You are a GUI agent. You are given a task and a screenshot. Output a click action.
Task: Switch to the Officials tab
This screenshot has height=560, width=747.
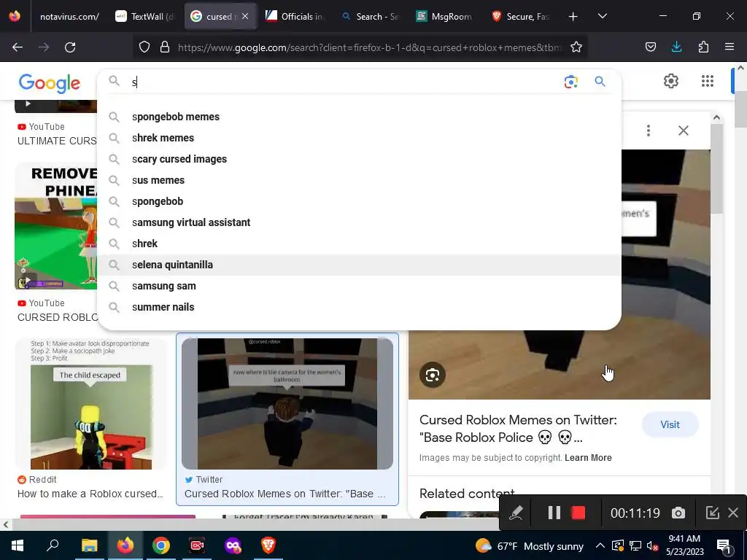click(x=295, y=17)
